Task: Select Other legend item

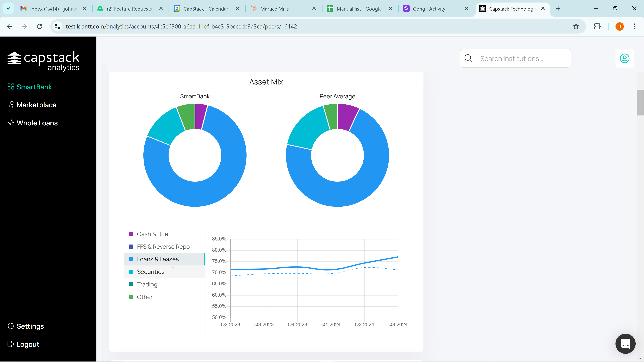Action: (x=164, y=297)
